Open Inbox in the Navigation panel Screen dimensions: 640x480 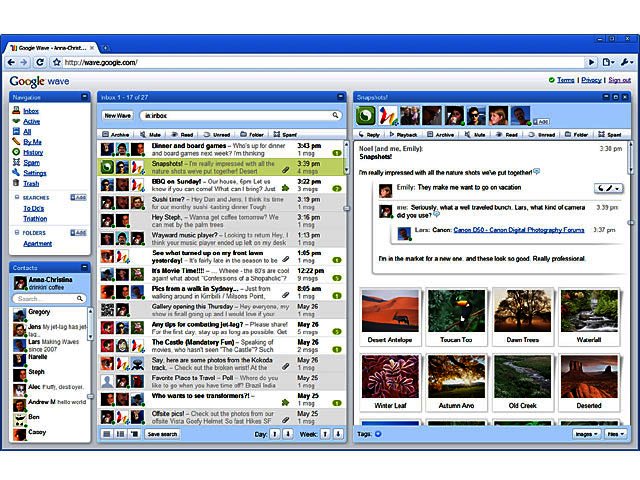pos(31,110)
